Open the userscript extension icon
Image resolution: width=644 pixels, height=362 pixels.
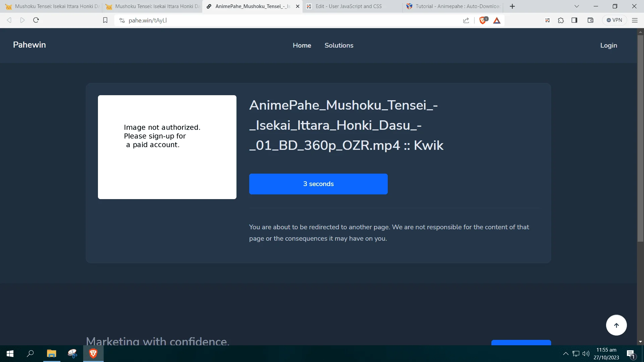(x=547, y=20)
